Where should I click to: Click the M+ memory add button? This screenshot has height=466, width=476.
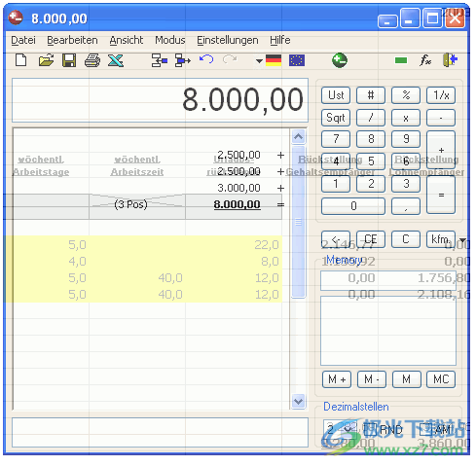(x=337, y=379)
